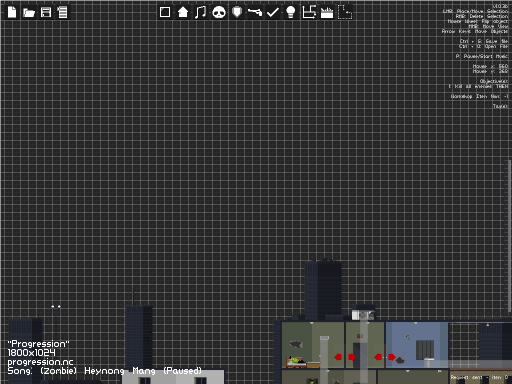Viewport: 512px width, 384px height.
Task: Select the square block tile tool
Action: [165, 12]
